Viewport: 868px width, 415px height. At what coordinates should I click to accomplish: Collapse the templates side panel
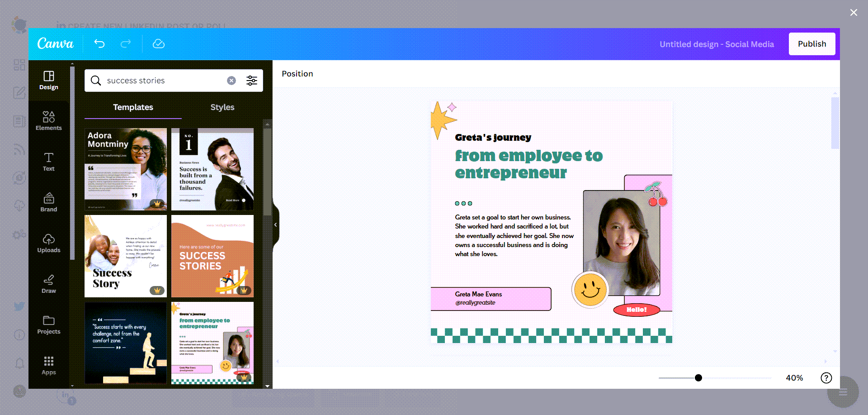click(x=275, y=225)
